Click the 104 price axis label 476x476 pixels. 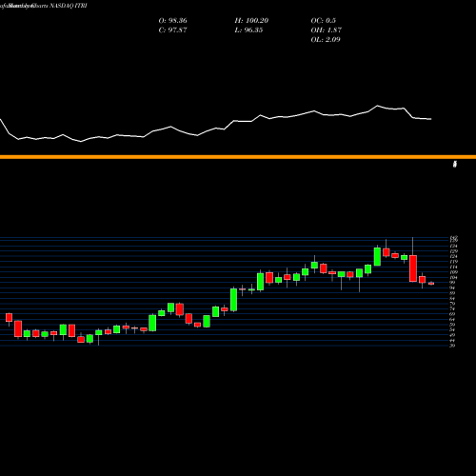453,277
